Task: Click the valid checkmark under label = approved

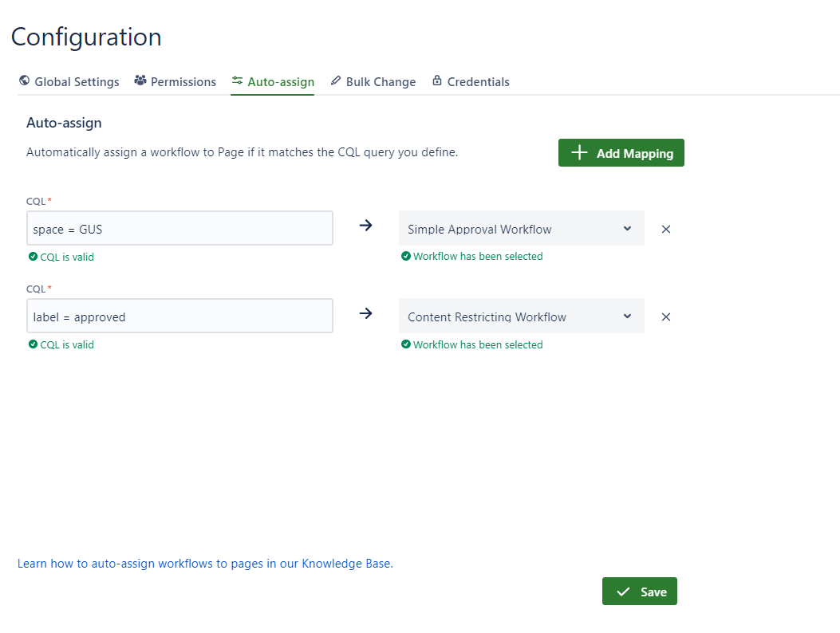Action: 34,345
